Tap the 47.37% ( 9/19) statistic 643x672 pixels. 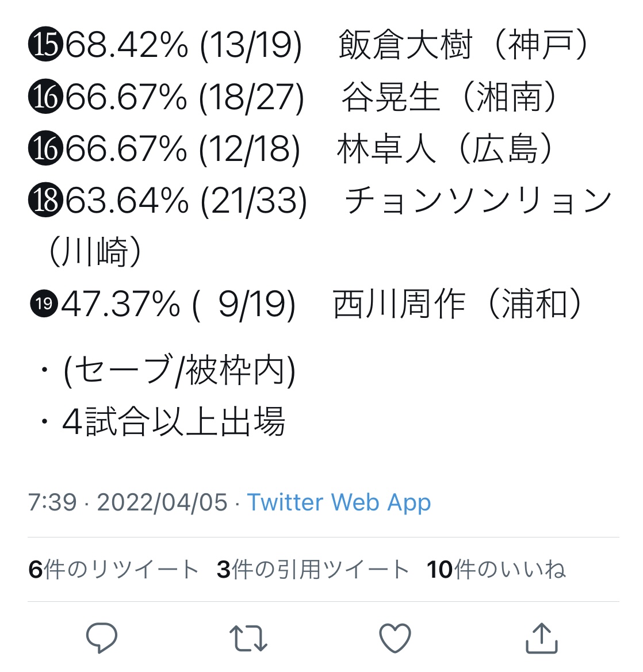coord(178,304)
